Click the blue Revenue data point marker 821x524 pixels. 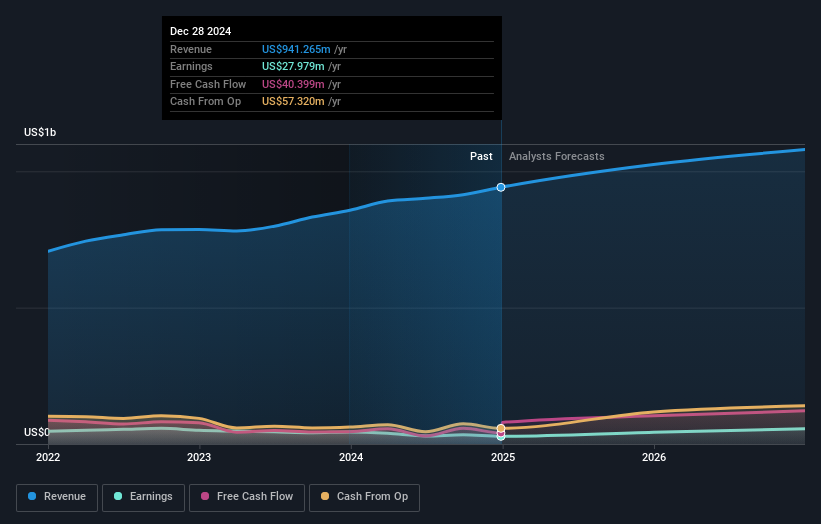(x=501, y=187)
